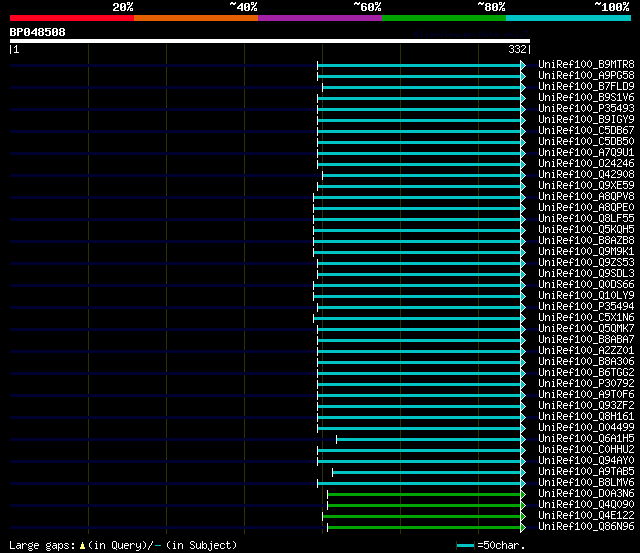Open UniRef100_Q8H161 entry
The width and height of the screenshot is (640, 553).
click(586, 417)
